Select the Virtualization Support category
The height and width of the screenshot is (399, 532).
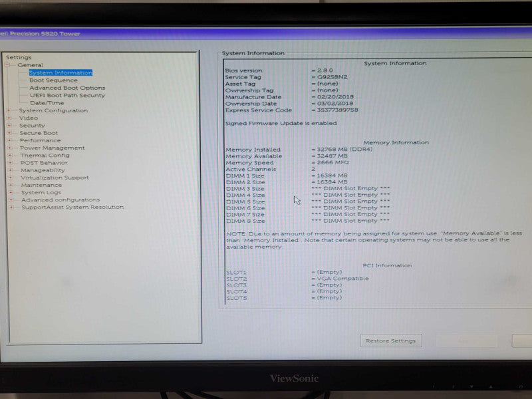point(55,178)
